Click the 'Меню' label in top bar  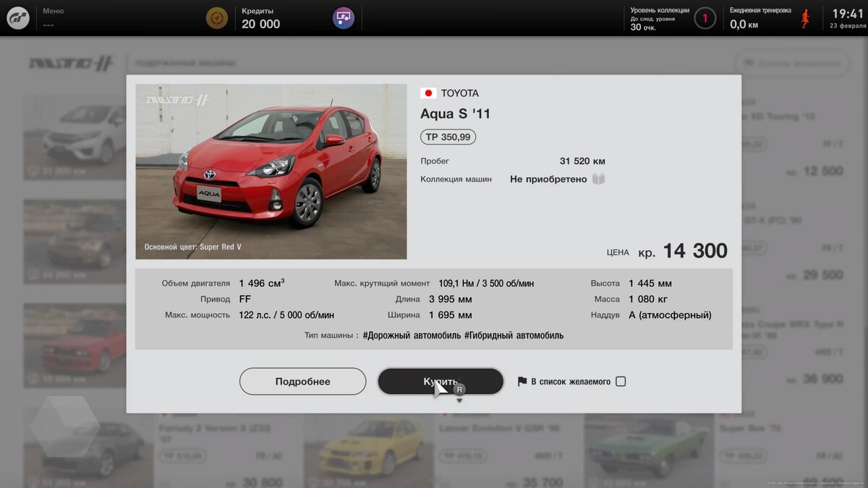click(53, 12)
